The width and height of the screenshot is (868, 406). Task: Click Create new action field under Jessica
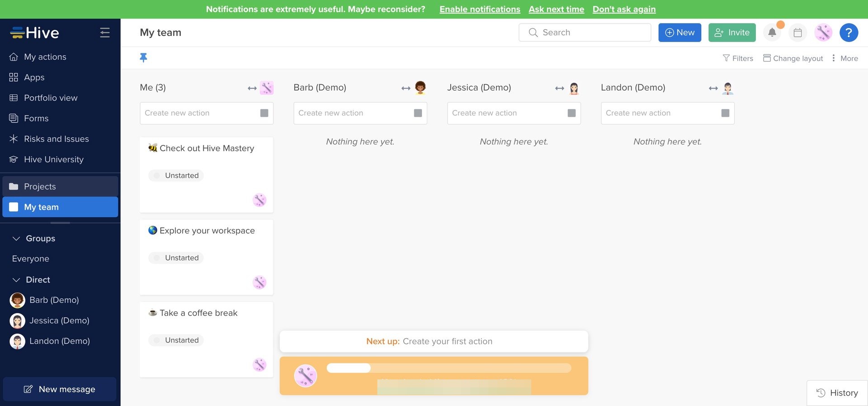click(x=514, y=113)
